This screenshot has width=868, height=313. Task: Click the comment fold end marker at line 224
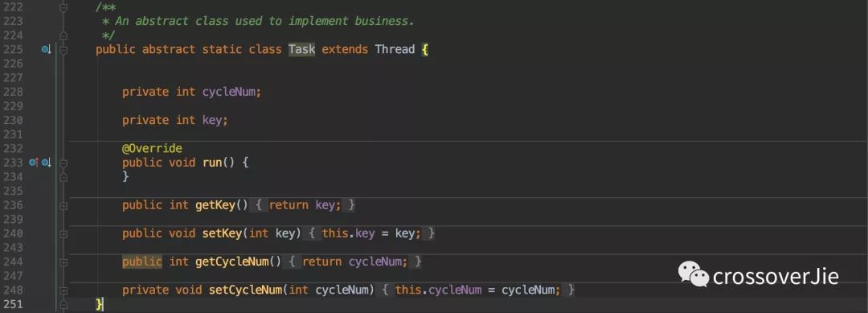click(x=63, y=36)
